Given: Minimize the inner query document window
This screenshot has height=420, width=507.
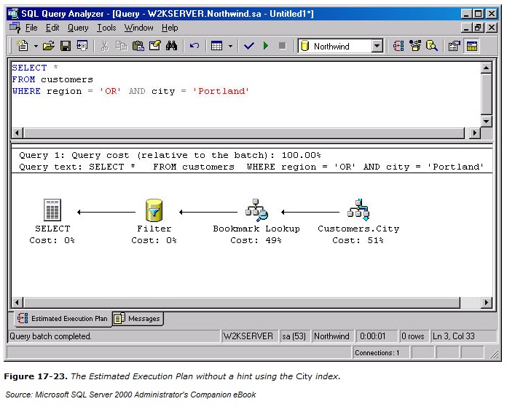Looking at the screenshot, I should tap(465, 28).
